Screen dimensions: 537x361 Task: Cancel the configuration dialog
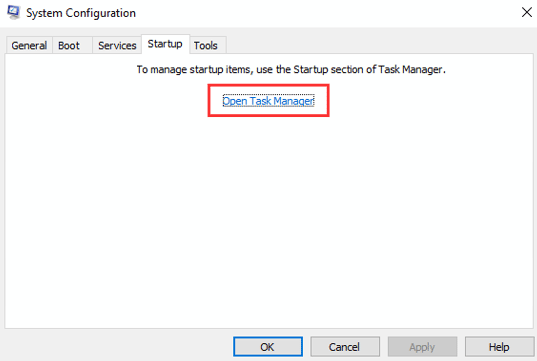coord(345,347)
